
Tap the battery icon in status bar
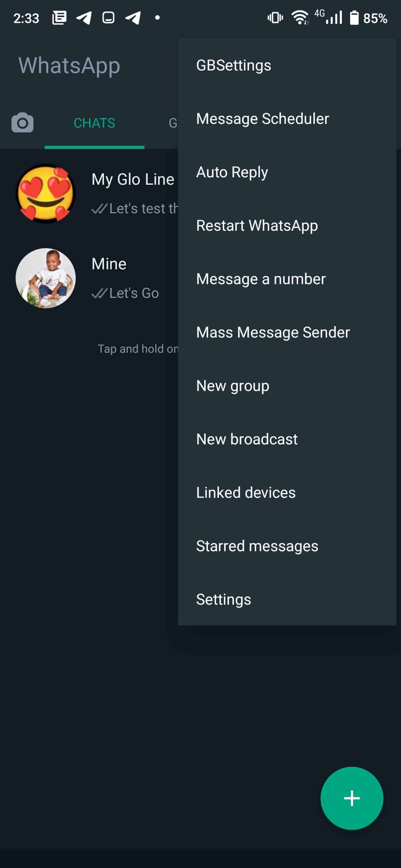pos(354,18)
